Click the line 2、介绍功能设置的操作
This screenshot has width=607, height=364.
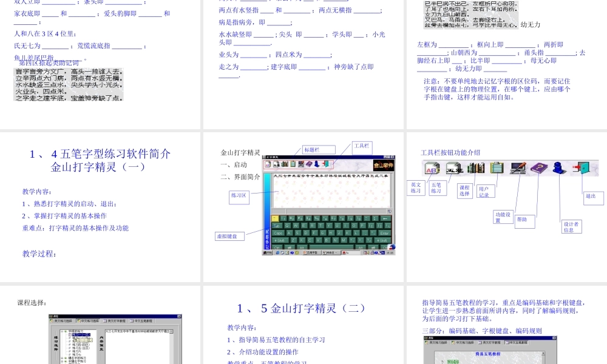pyautogui.click(x=262, y=352)
